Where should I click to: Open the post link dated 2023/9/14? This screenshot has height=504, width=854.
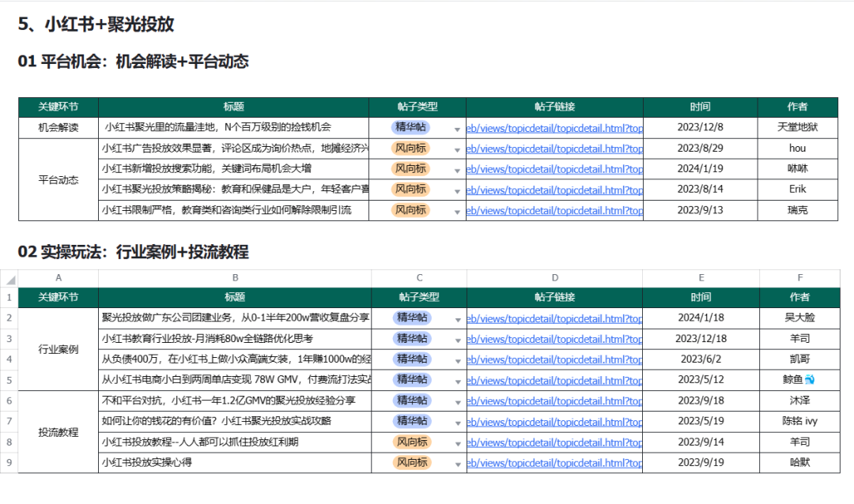[554, 443]
